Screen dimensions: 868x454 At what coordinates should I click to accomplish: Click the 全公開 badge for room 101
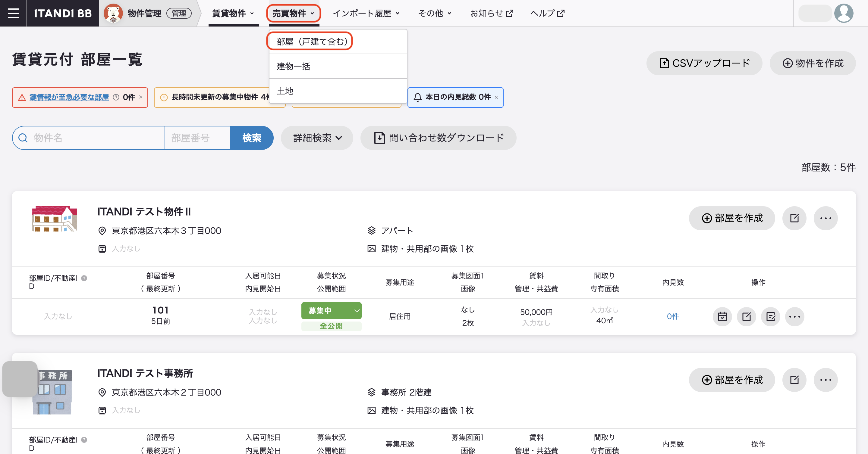[x=331, y=326]
